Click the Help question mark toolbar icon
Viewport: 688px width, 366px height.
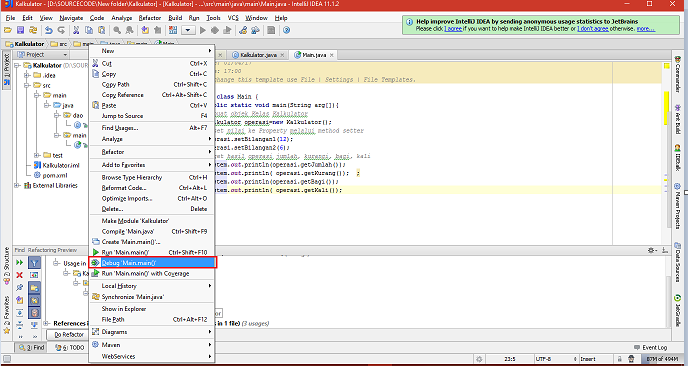pyautogui.click(x=287, y=30)
